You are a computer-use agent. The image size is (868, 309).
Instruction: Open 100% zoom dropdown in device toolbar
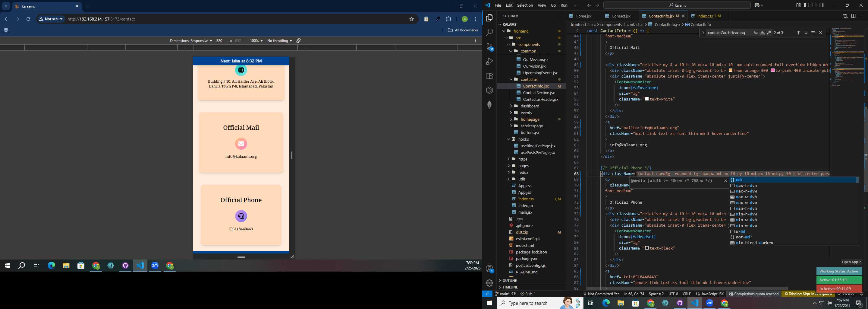[256, 41]
